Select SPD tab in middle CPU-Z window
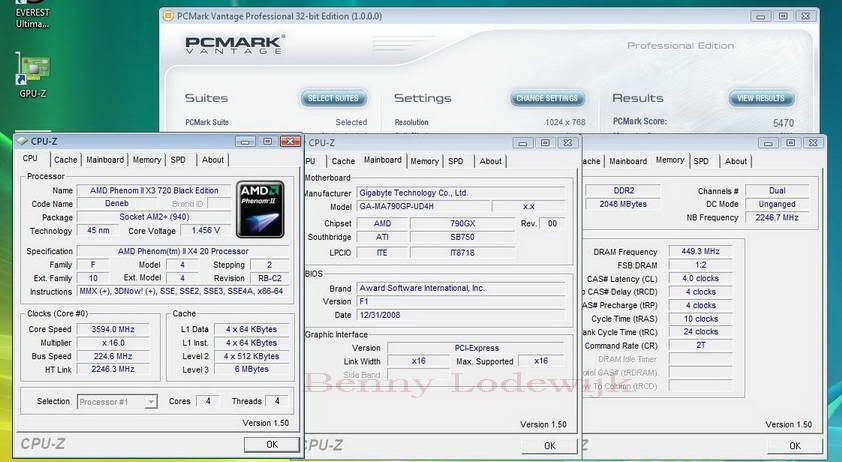 point(455,161)
